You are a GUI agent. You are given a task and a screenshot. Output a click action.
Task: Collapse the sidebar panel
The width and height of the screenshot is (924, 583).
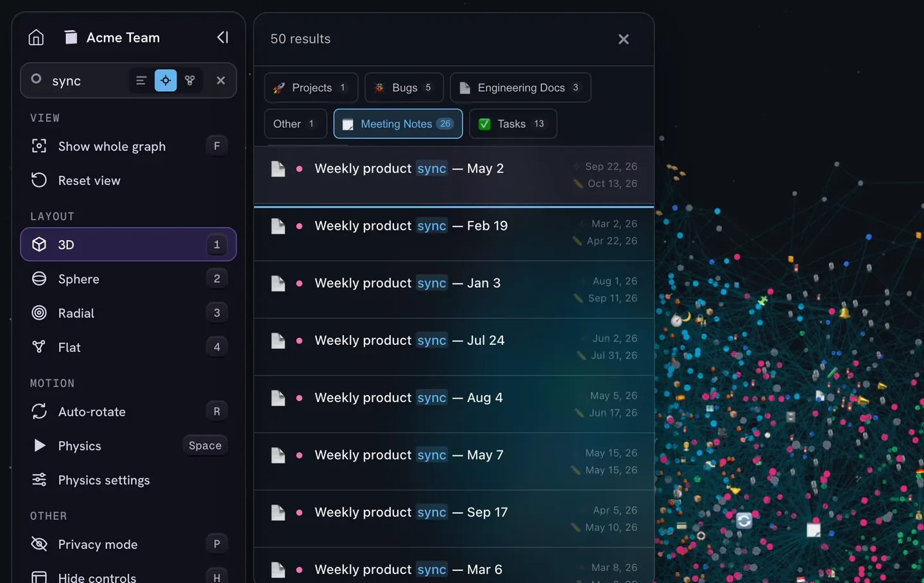223,37
